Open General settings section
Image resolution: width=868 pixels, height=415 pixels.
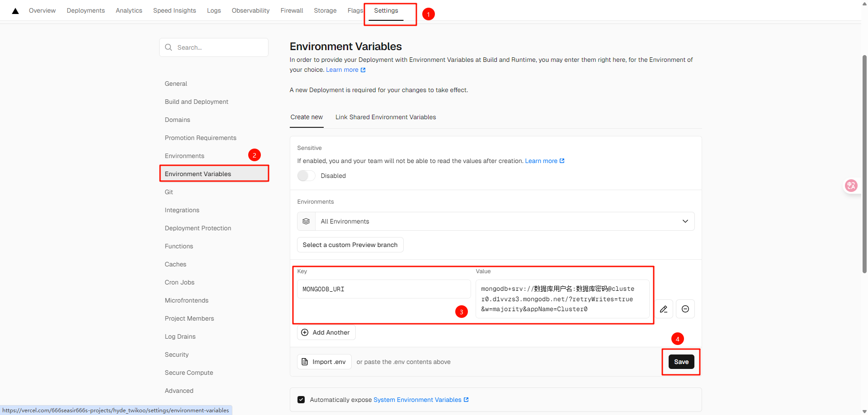tap(176, 84)
